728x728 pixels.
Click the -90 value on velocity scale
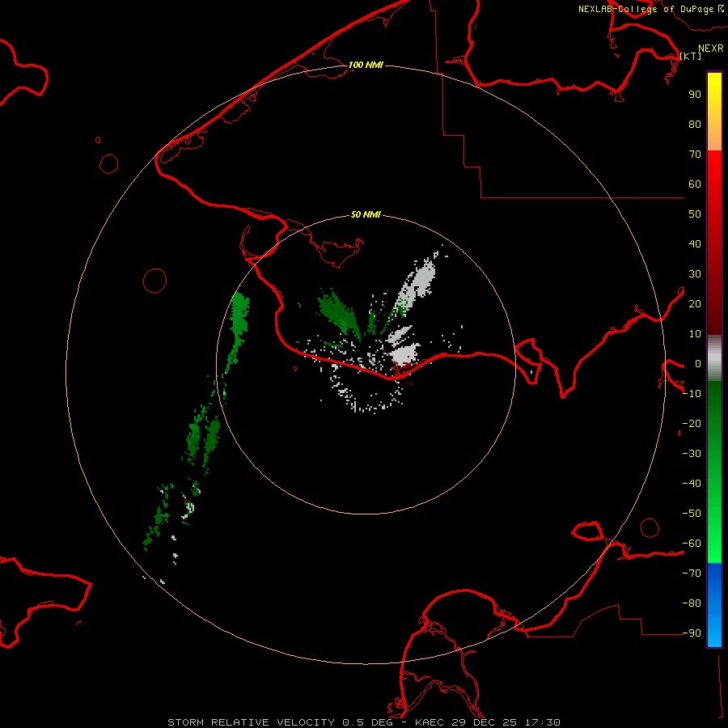tap(692, 633)
